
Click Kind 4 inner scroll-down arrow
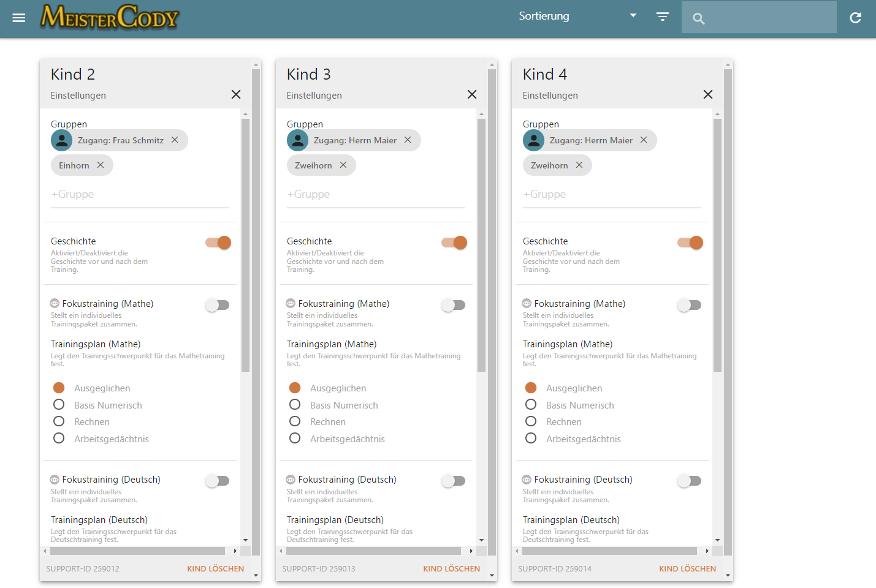coord(717,540)
